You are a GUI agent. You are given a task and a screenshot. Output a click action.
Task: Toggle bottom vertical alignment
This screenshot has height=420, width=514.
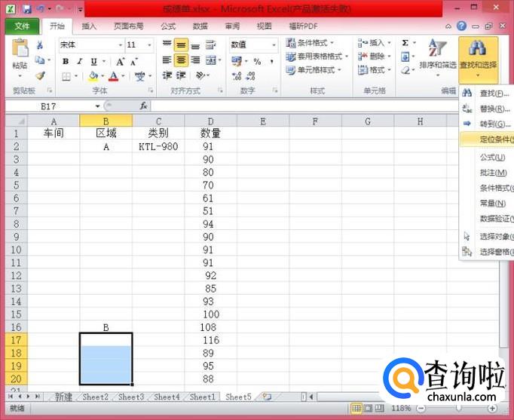195,45
